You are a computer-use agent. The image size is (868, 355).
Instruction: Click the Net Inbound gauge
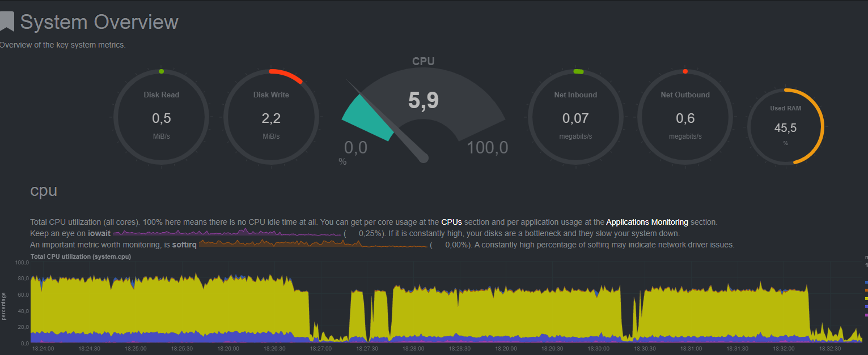575,117
